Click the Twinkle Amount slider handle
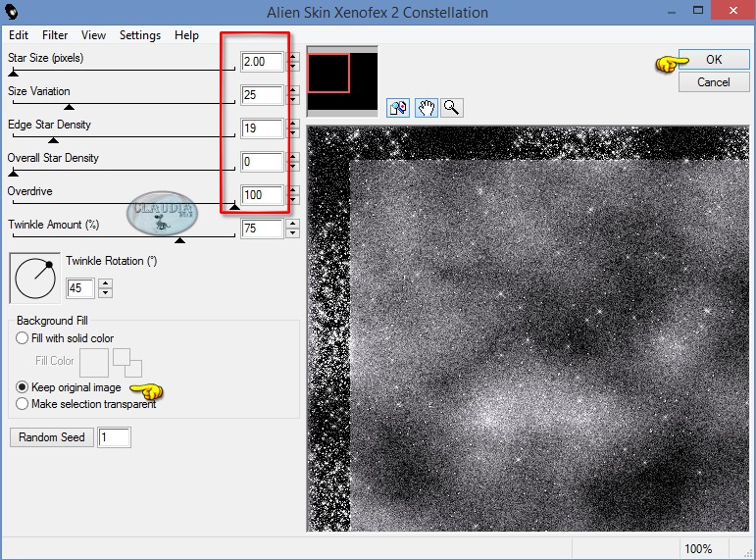This screenshot has width=756, height=560. [x=179, y=239]
